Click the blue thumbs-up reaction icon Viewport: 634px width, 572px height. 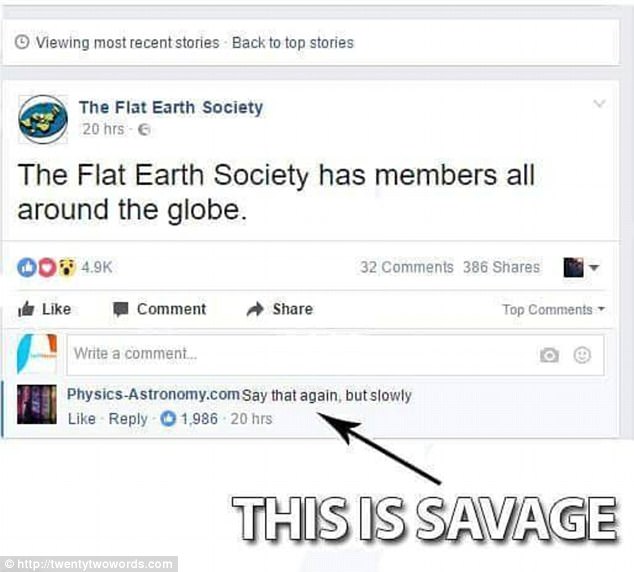(27, 267)
